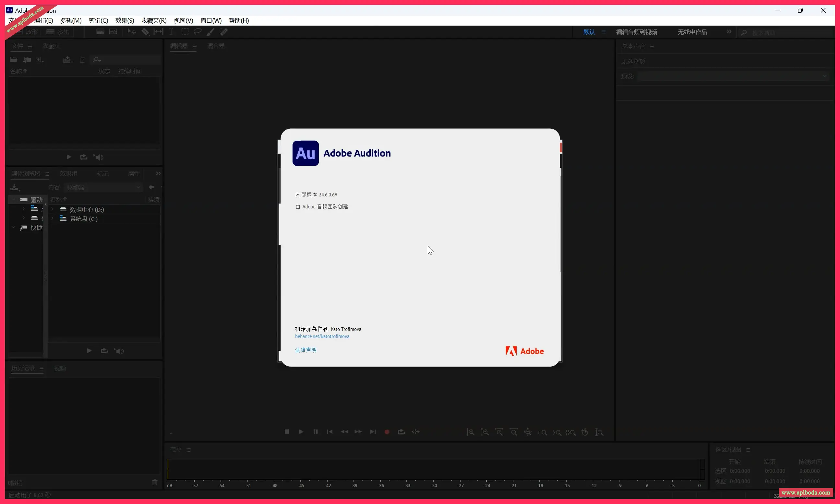Toggle Spectral Frequency Display button
This screenshot has width=840, height=504.
coord(100,32)
